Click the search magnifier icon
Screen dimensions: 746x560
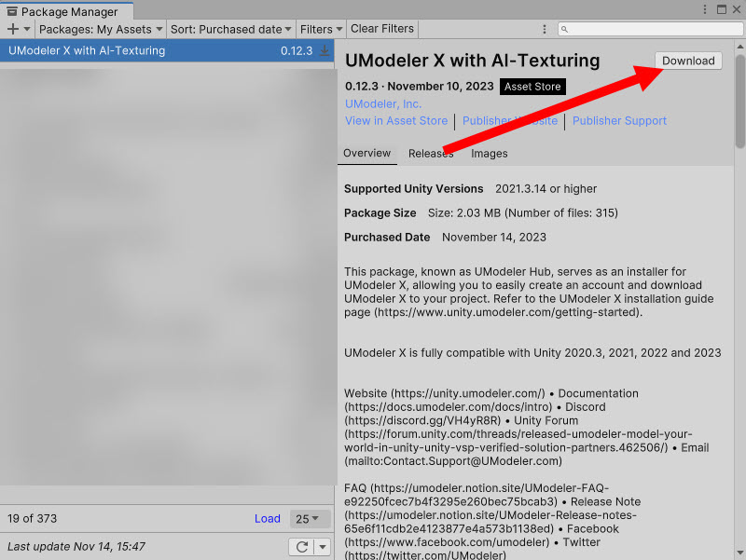[564, 29]
